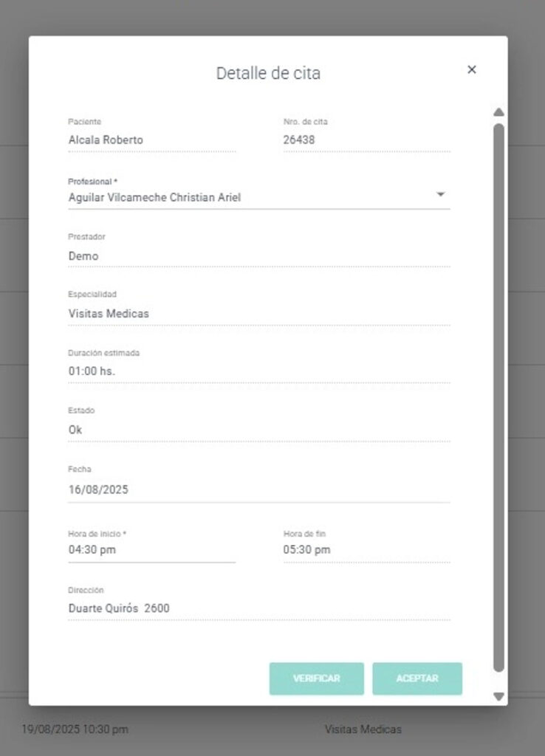The width and height of the screenshot is (545, 756).
Task: Click the Duración estimada field
Action: (258, 371)
